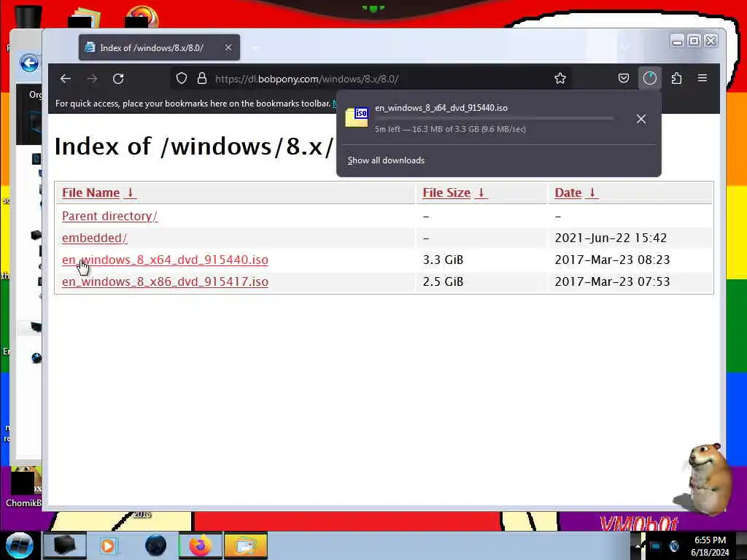This screenshot has height=560, width=747.
Task: Minimize the Firefox window
Action: point(677,42)
